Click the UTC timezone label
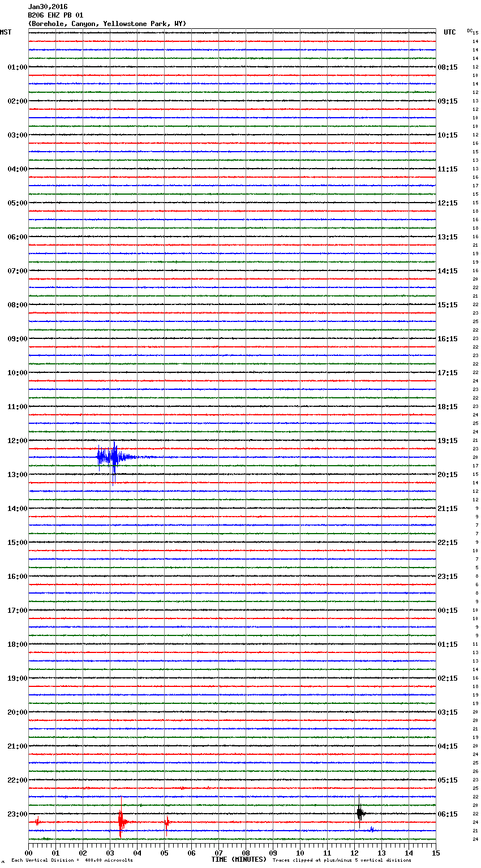481x868 pixels. point(450,32)
